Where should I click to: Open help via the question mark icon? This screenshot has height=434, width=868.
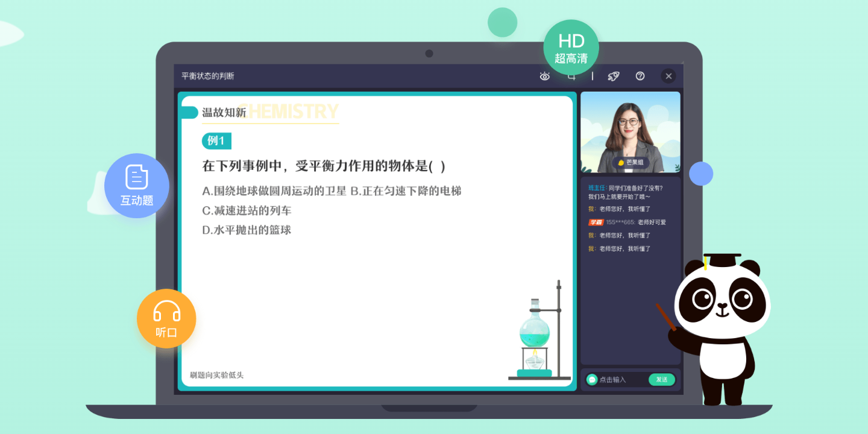(640, 76)
